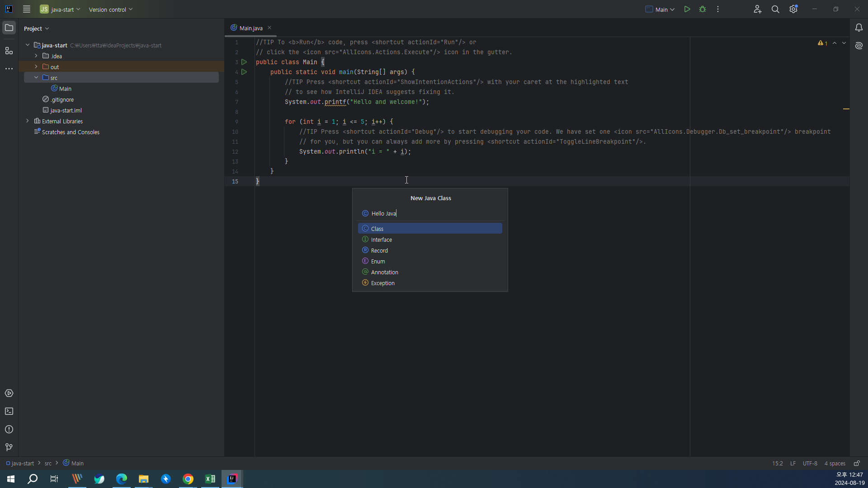Start debugging with the bug icon
The width and height of the screenshot is (868, 488).
click(x=703, y=9)
